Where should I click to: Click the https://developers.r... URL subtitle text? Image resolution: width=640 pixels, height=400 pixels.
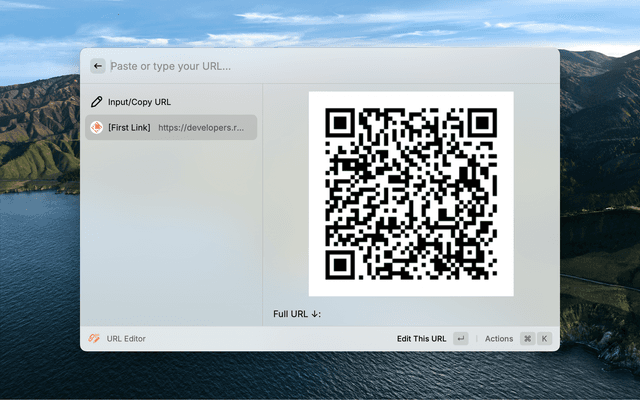(201, 127)
